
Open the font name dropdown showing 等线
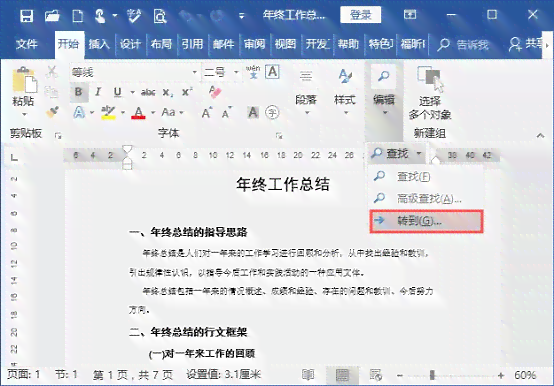click(195, 72)
